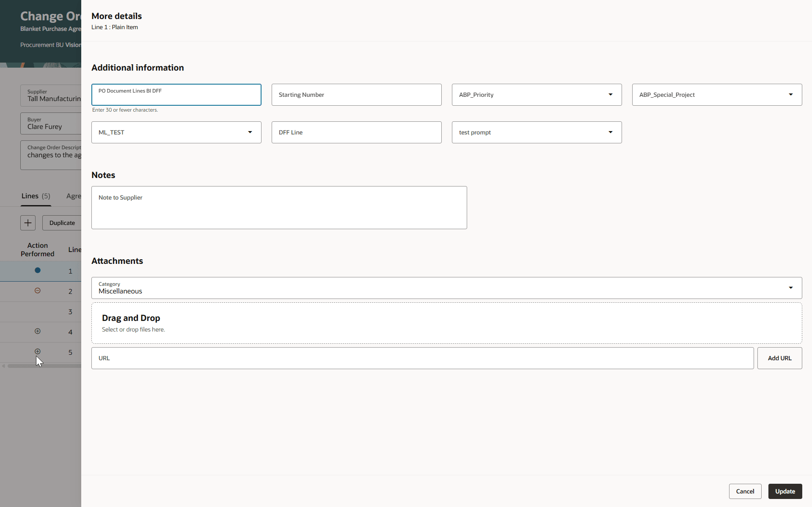Switch to the Lines (5) tab
This screenshot has height=507, width=812.
pos(36,196)
